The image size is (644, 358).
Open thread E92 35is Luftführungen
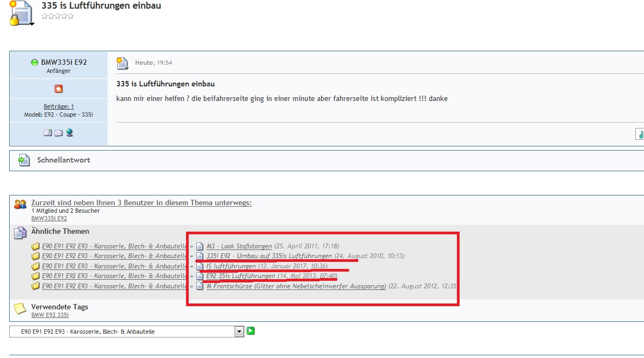point(241,276)
